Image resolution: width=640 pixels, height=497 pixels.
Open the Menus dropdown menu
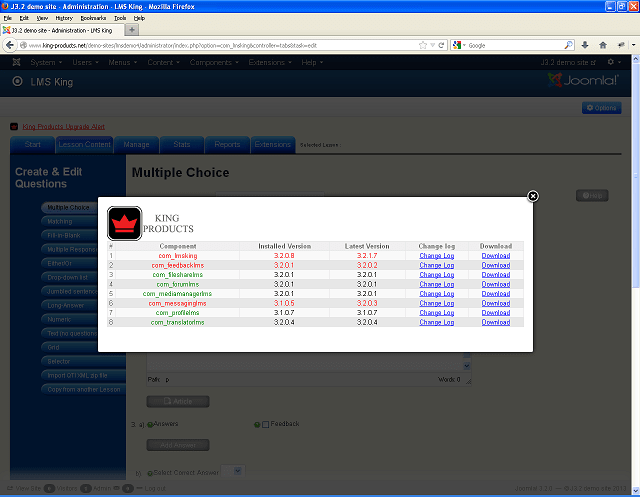pos(122,62)
